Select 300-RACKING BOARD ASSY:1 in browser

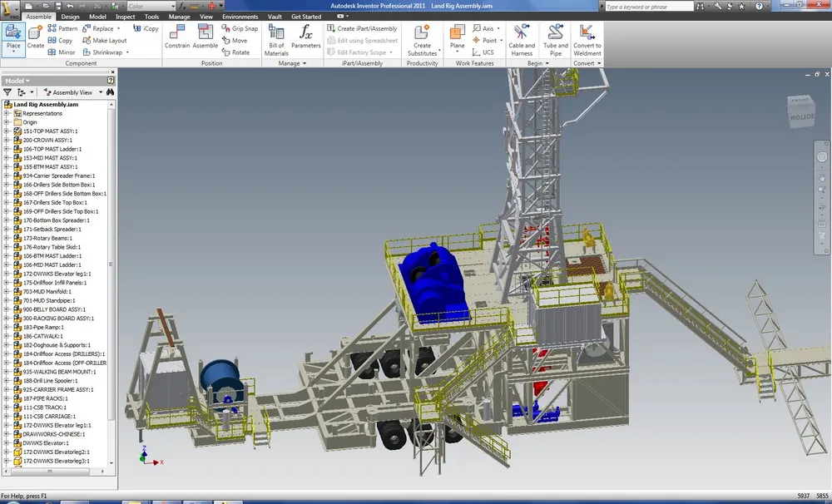click(58, 319)
